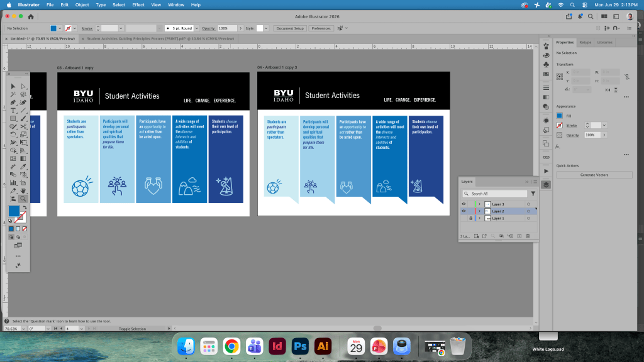Click the Search All layers field
The image size is (644, 362).
point(495,194)
